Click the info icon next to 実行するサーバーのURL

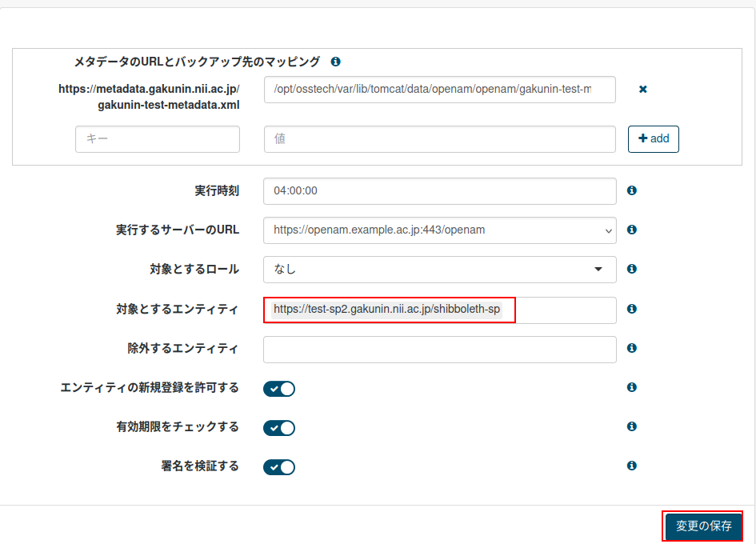(x=631, y=230)
